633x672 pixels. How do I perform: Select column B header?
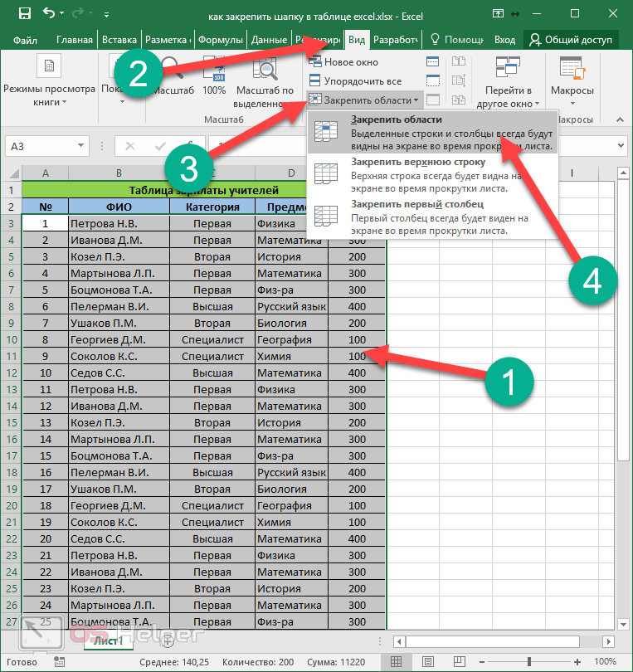(119, 173)
